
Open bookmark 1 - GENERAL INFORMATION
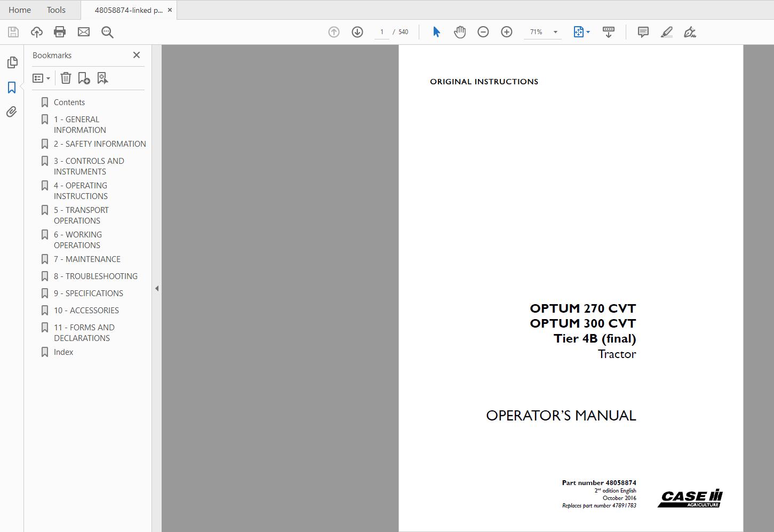(79, 125)
